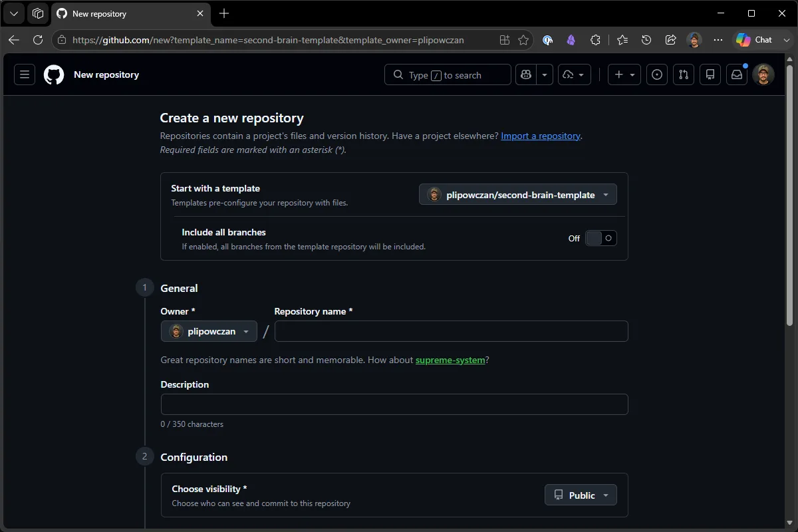Focus the Repository name input field
The width and height of the screenshot is (798, 532).
point(452,331)
